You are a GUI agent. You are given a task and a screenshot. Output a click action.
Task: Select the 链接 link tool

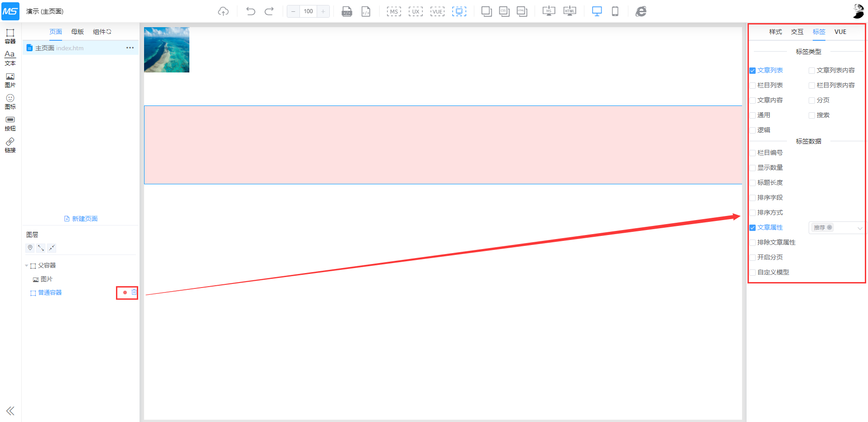[10, 145]
